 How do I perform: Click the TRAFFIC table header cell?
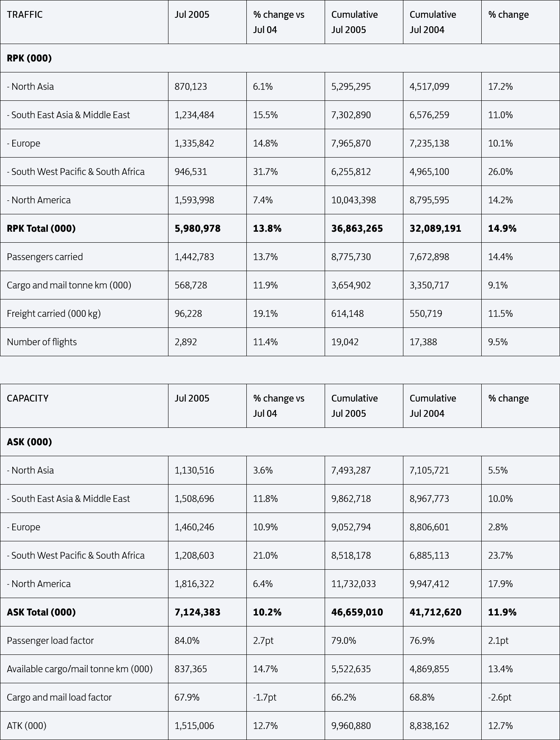(84, 22)
